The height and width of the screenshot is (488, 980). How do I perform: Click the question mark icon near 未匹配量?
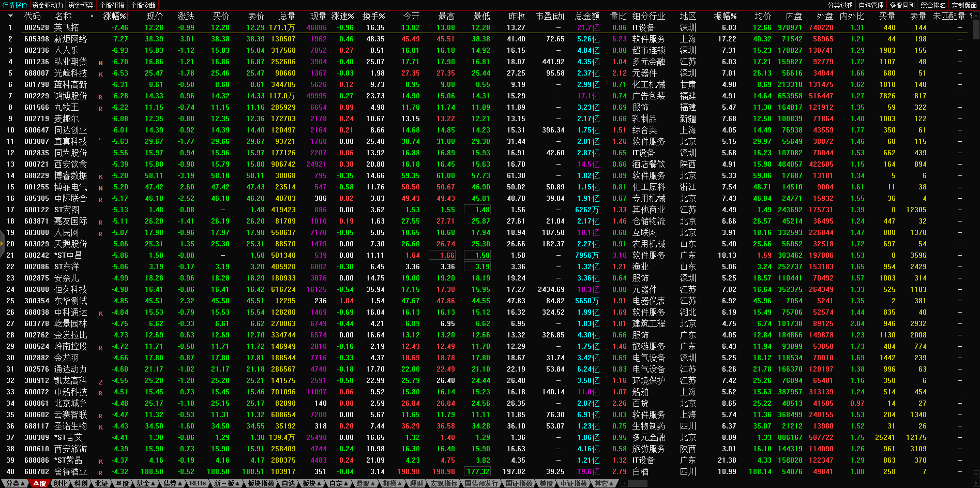[x=971, y=16]
